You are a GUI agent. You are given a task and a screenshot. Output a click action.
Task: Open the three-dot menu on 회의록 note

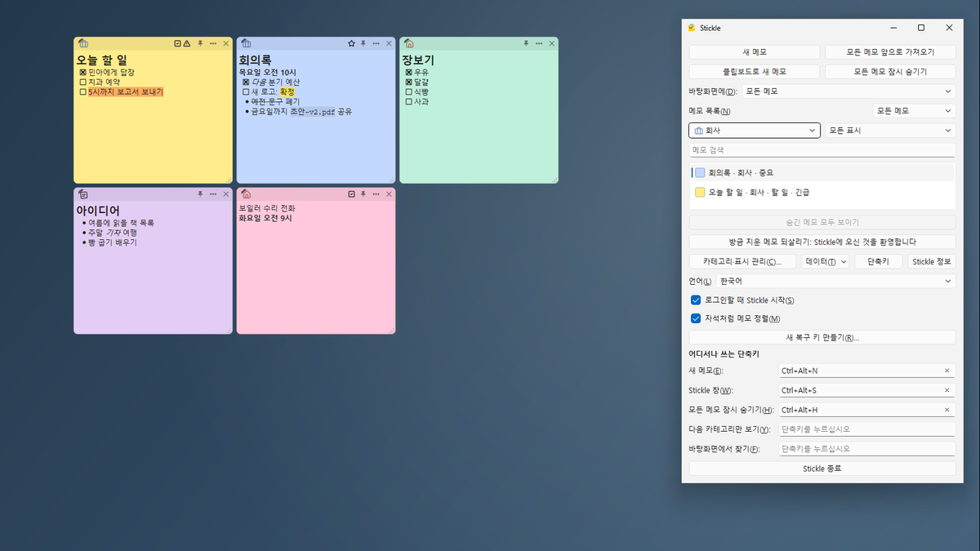pyautogui.click(x=376, y=43)
